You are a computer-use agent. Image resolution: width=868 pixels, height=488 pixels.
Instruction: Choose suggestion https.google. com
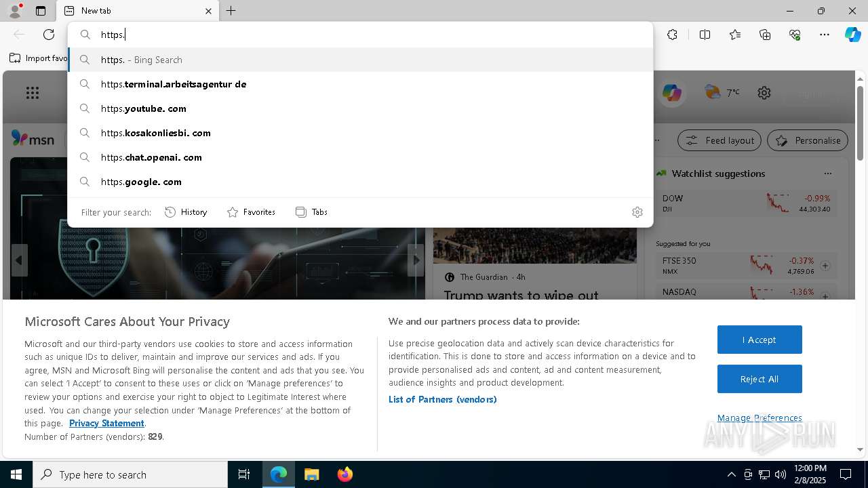[360, 182]
